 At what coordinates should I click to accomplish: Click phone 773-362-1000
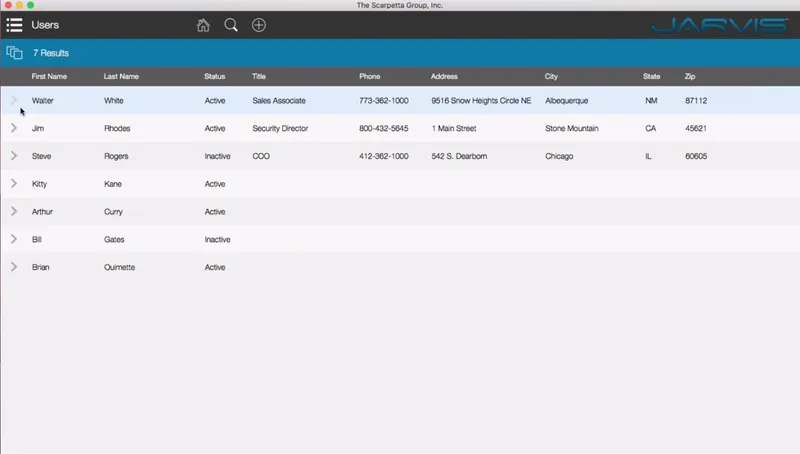pos(384,100)
